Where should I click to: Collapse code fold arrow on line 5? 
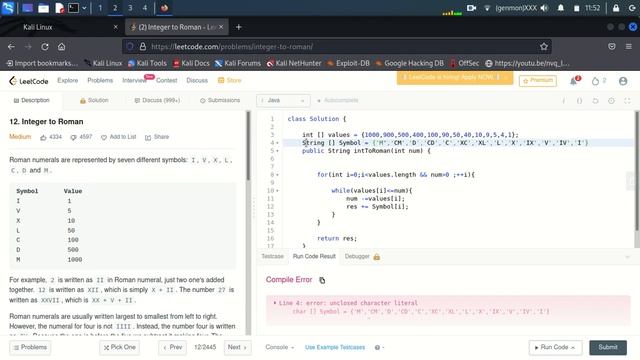pos(278,151)
